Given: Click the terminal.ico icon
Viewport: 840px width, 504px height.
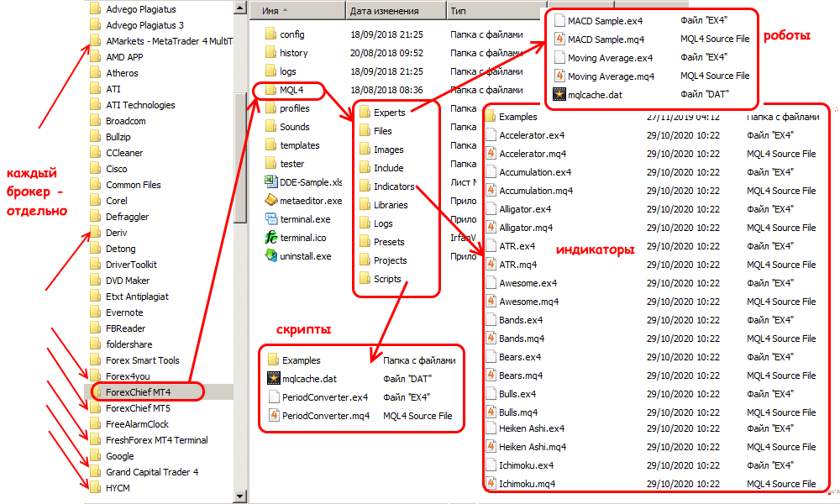Looking at the screenshot, I should pos(271,237).
